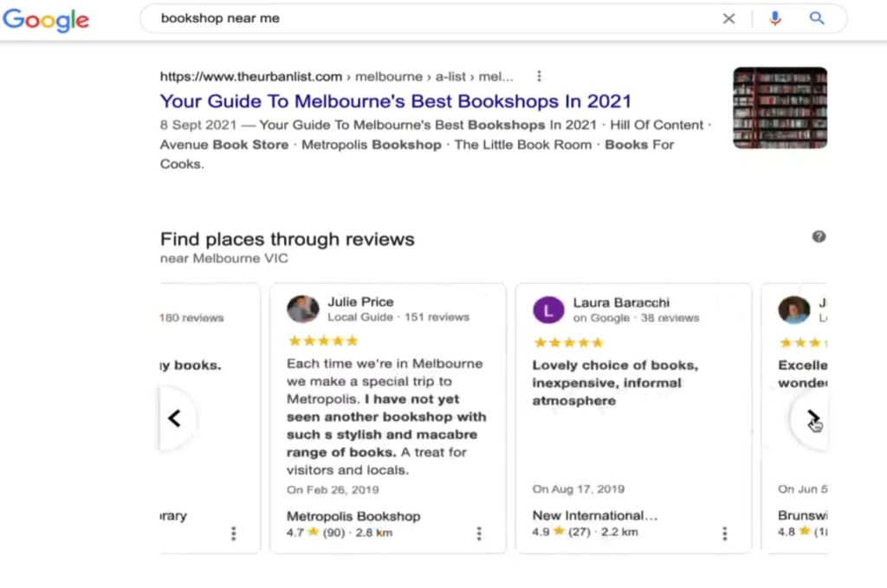Screen dimensions: 887x588
Task: Click '4.9 (27) · 2.2 km' rating line
Action: [x=585, y=532]
